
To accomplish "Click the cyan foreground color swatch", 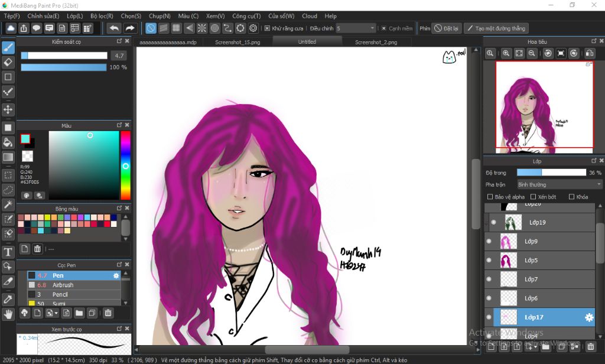I will 25,139.
